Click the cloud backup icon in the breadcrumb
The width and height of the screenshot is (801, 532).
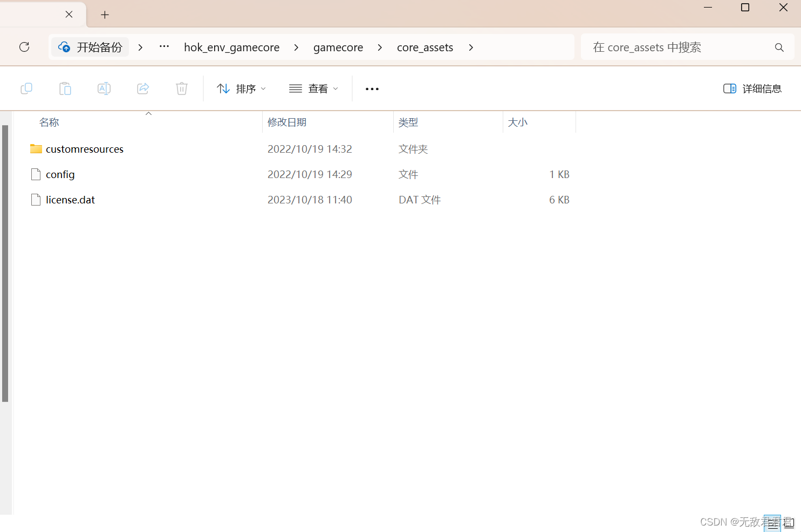point(64,47)
